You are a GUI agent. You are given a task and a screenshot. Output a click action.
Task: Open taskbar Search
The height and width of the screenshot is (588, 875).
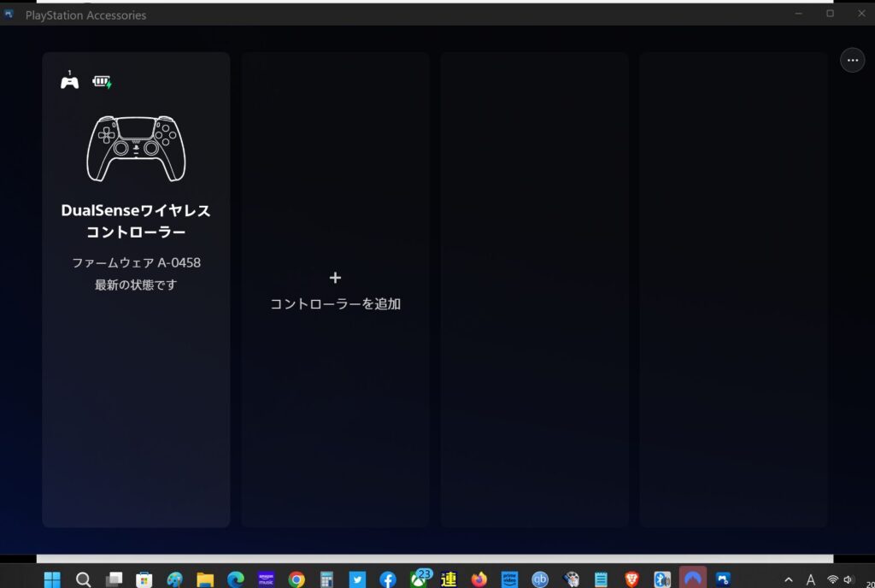(x=83, y=579)
